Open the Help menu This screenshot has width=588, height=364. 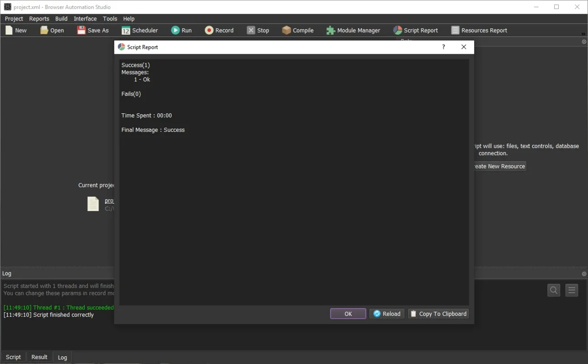(129, 19)
